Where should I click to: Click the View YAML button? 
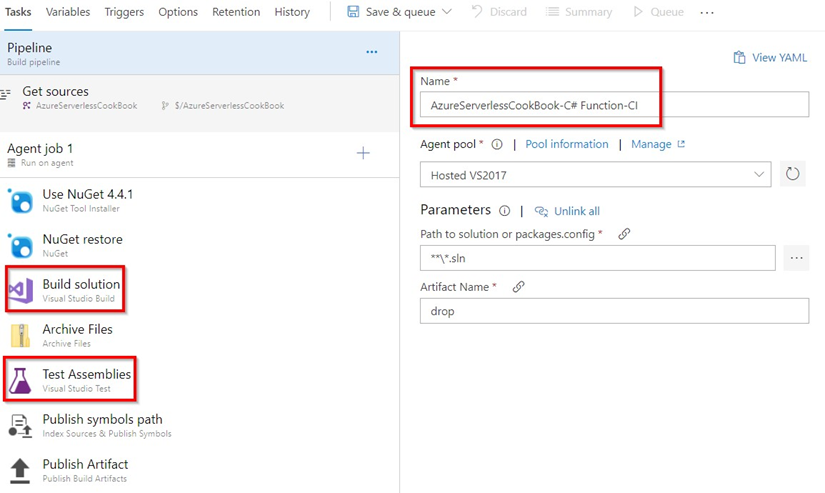pyautogui.click(x=769, y=57)
